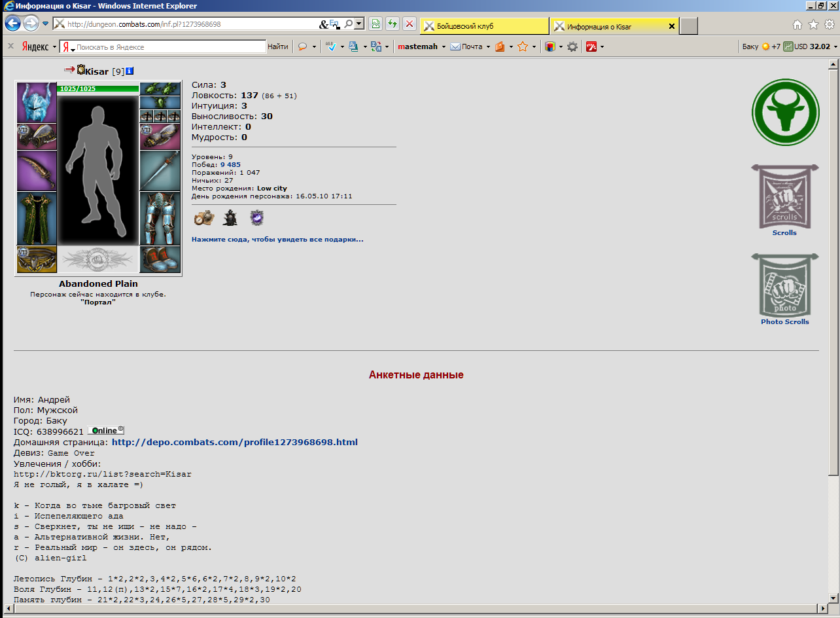Click the third ring slot
840x618 pixels.
173,116
